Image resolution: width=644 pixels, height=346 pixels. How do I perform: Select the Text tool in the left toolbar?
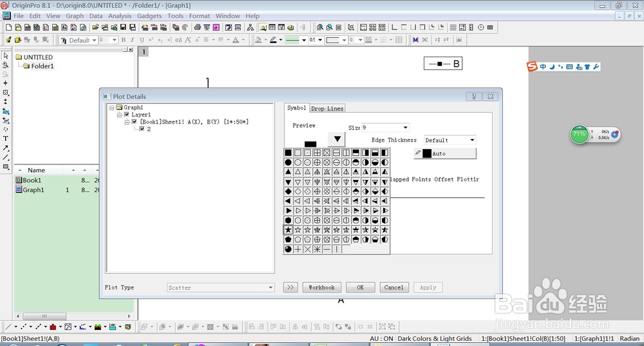click(x=6, y=138)
